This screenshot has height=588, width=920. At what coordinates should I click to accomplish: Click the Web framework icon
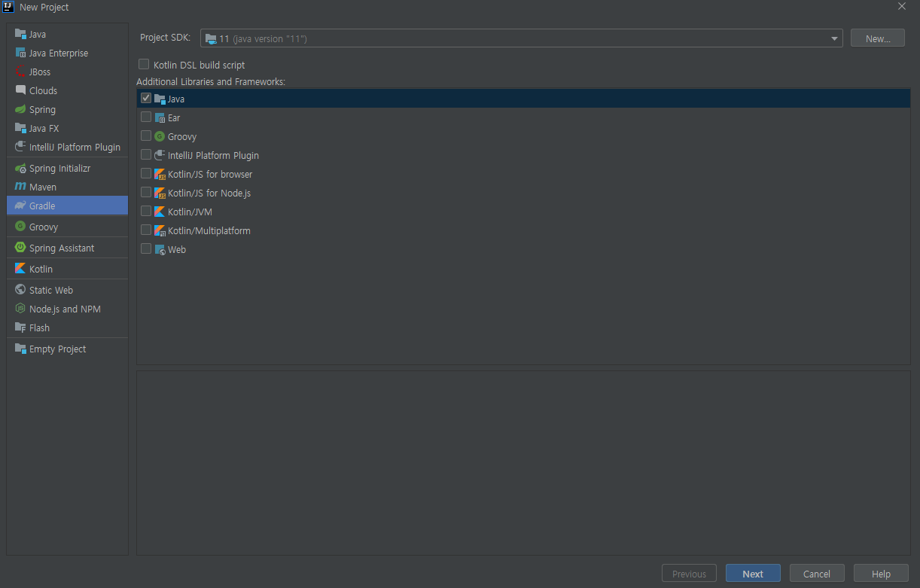160,249
